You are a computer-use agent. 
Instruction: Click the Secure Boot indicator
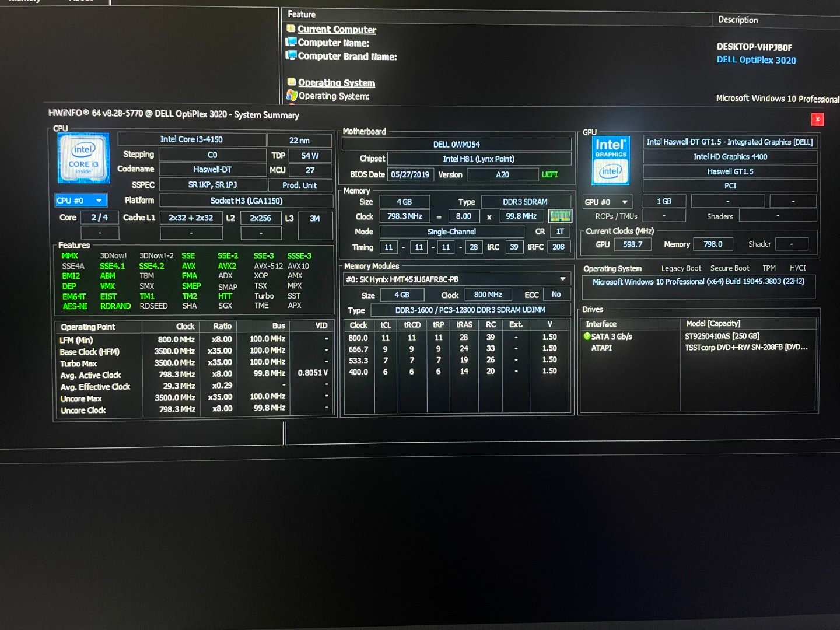(x=730, y=268)
